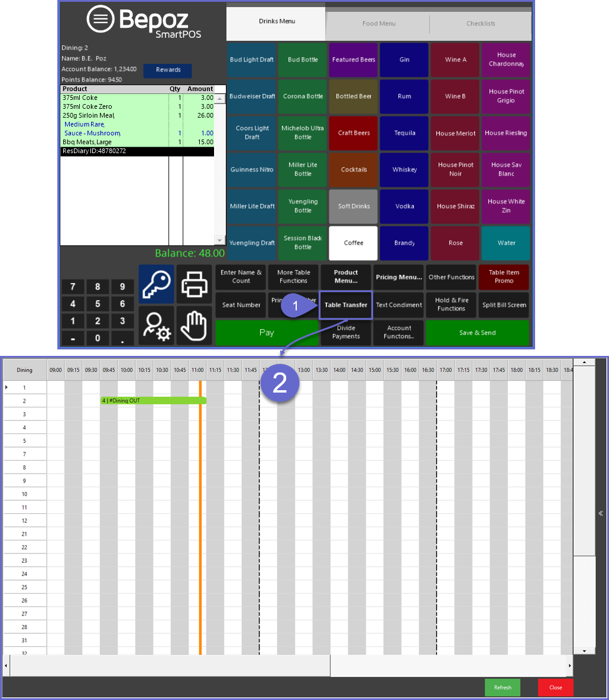Select the teal Water tile
Image resolution: width=609 pixels, height=700 pixels.
pos(506,244)
